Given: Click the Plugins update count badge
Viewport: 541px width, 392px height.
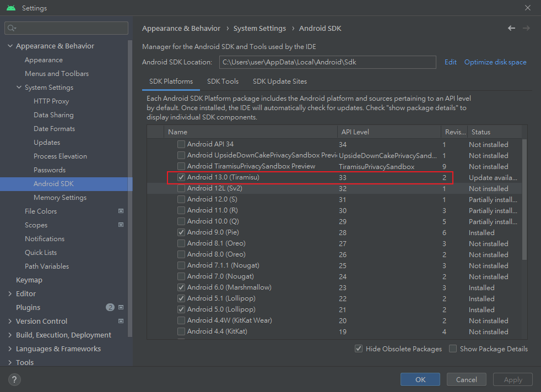Looking at the screenshot, I should pyautogui.click(x=110, y=307).
